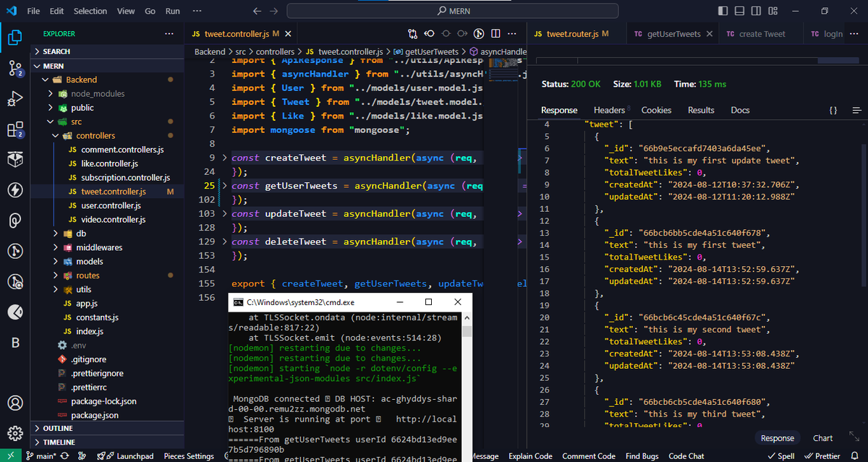Toggle secondary side bar layout icon
This screenshot has height=462, width=868.
pos(754,11)
